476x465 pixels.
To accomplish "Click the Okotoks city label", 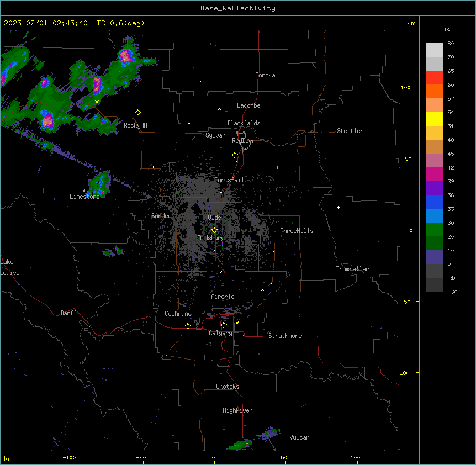I will 228,387.
